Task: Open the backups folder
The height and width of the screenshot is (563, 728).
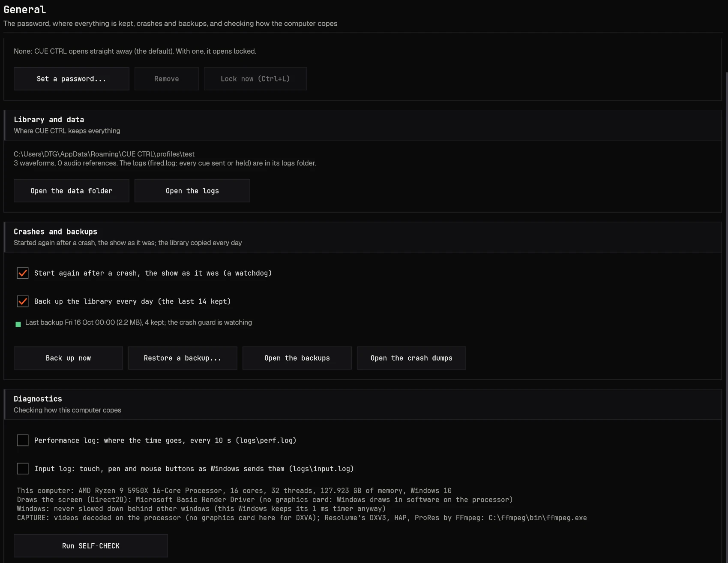Action: (x=297, y=358)
